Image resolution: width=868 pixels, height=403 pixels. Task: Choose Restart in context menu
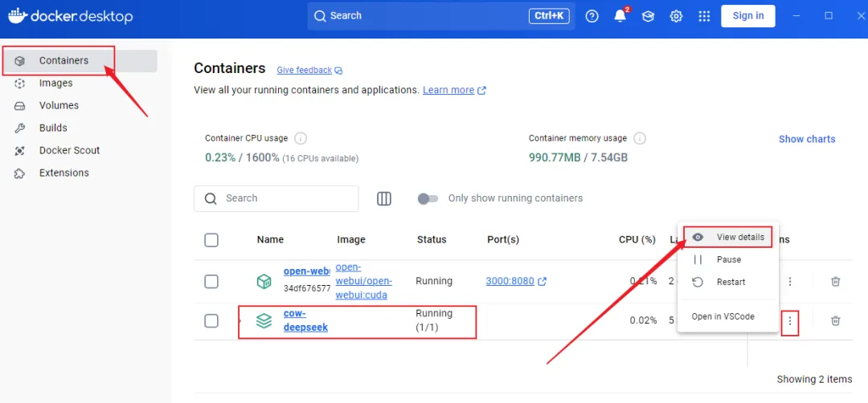(728, 282)
